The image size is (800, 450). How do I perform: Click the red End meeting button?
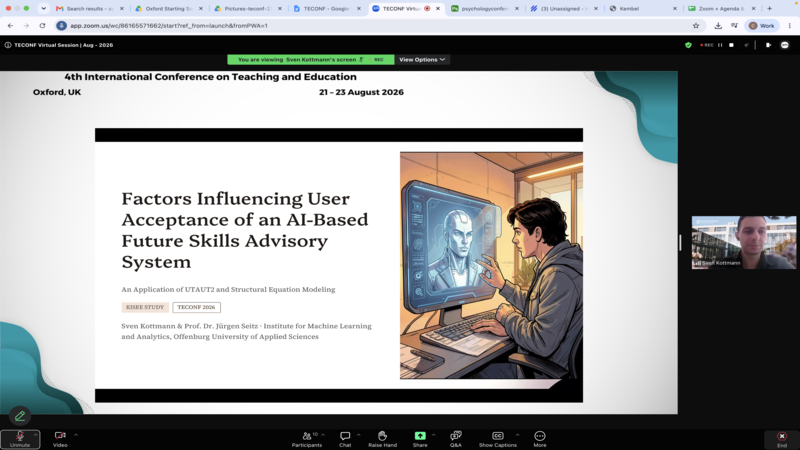tap(782, 439)
